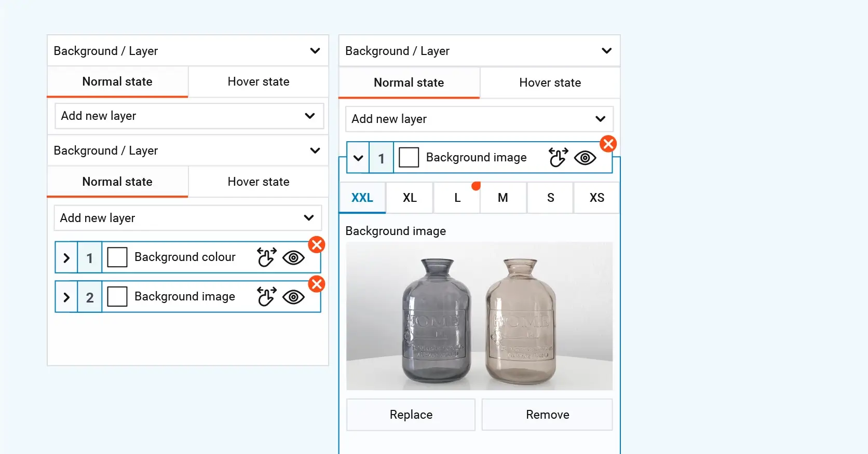
Task: Select top-left Normal state tab
Action: 117,82
